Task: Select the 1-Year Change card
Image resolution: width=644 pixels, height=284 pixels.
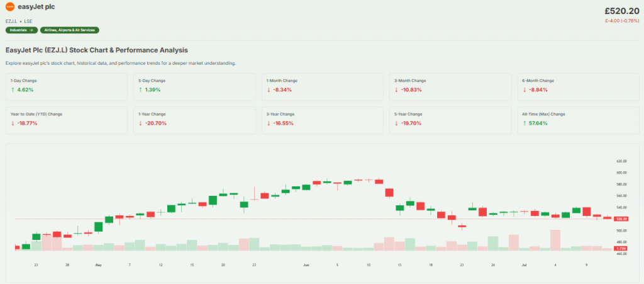Action: click(x=195, y=120)
